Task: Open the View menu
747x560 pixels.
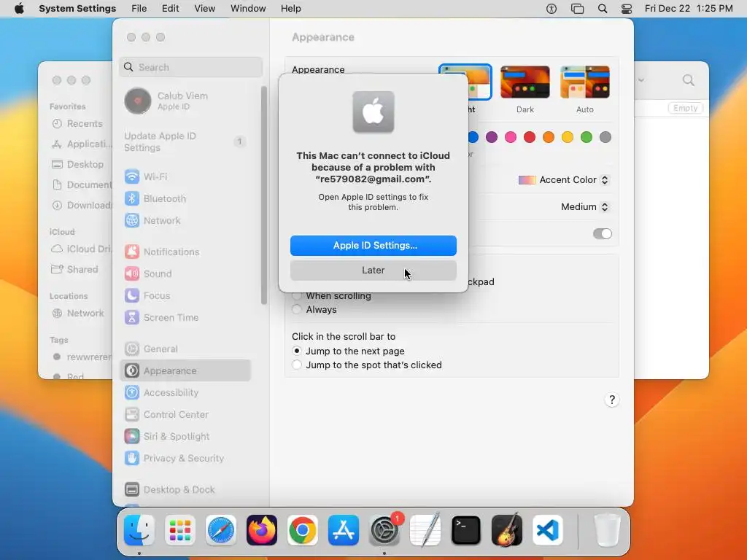Action: coord(205,9)
